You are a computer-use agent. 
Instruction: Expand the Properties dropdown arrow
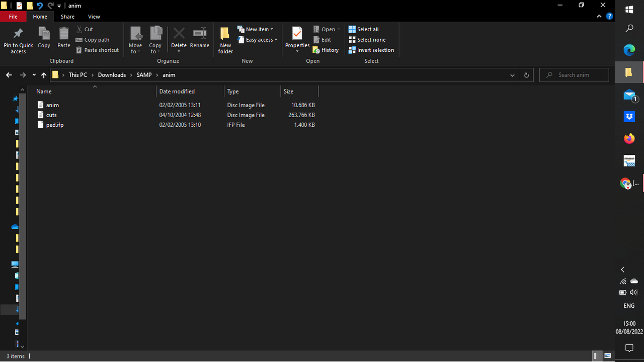[297, 51]
